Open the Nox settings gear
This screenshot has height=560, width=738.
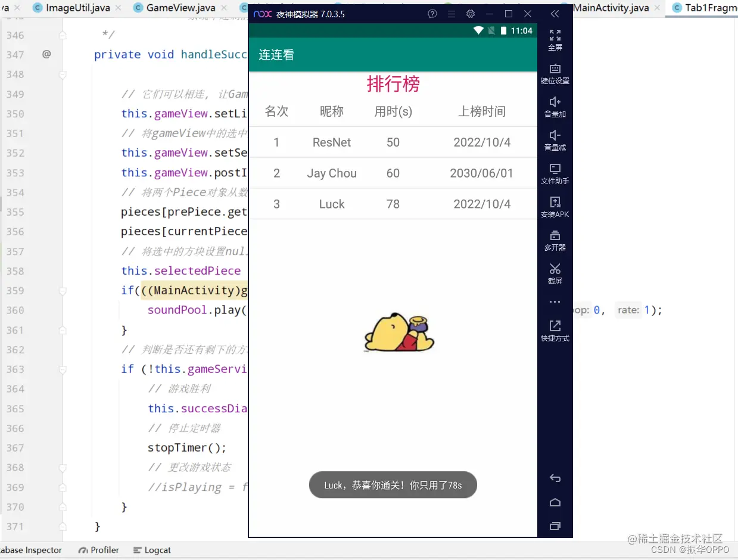pos(471,14)
